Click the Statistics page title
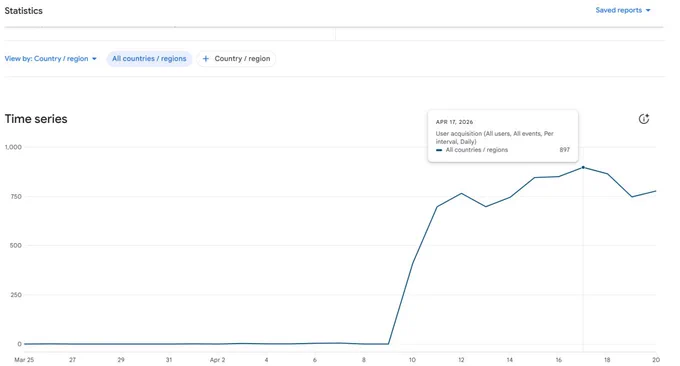 pos(23,11)
